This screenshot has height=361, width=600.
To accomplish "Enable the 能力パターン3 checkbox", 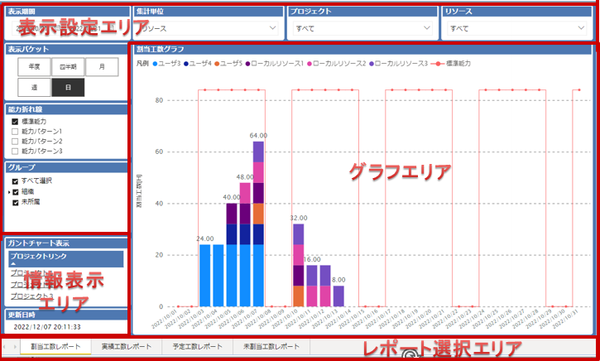I will point(15,152).
